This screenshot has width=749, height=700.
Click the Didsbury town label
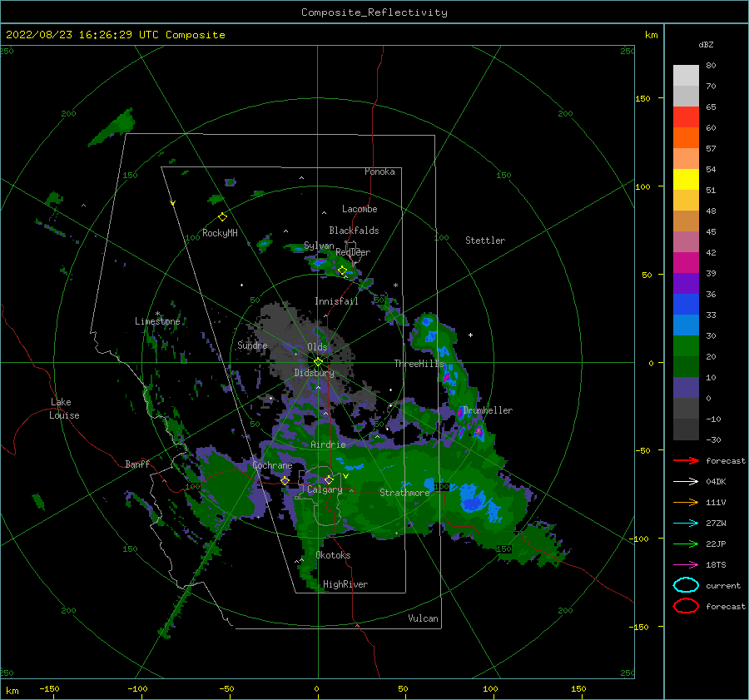315,373
